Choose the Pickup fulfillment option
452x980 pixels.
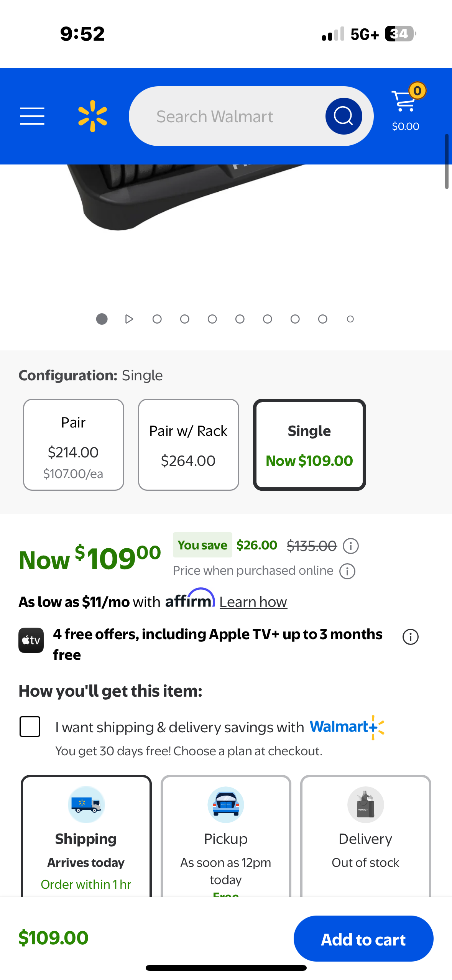pyautogui.click(x=226, y=836)
